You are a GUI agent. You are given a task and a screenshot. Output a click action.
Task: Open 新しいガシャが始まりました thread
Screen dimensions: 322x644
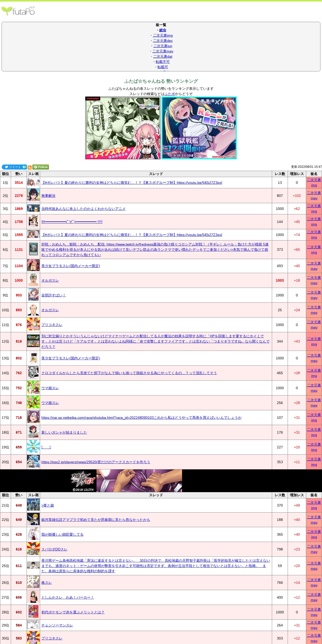[x=64, y=432]
